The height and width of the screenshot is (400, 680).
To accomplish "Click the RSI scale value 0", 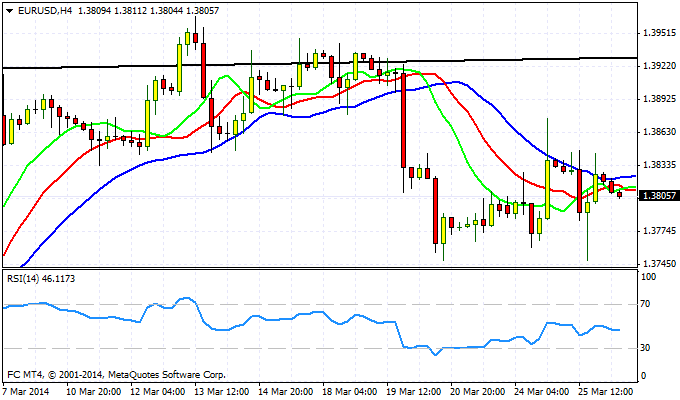I will click(643, 376).
